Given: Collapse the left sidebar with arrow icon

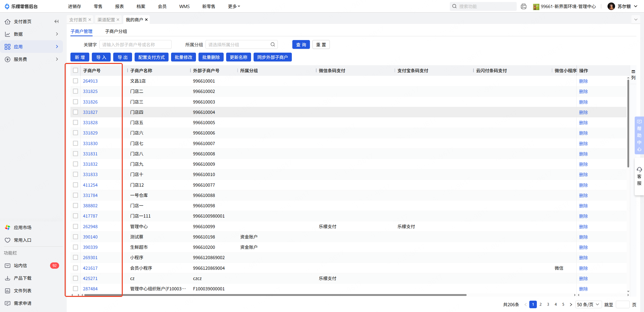Looking at the screenshot, I should tap(56, 21).
